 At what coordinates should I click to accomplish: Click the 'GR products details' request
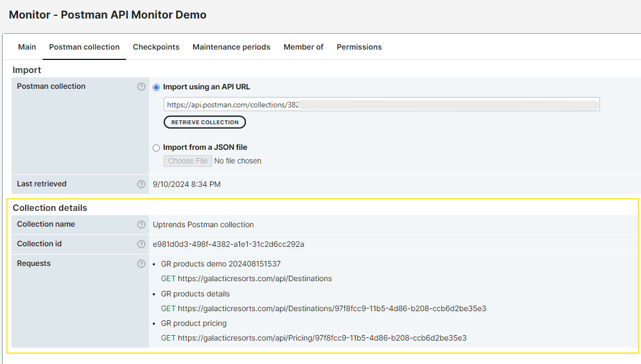click(195, 294)
